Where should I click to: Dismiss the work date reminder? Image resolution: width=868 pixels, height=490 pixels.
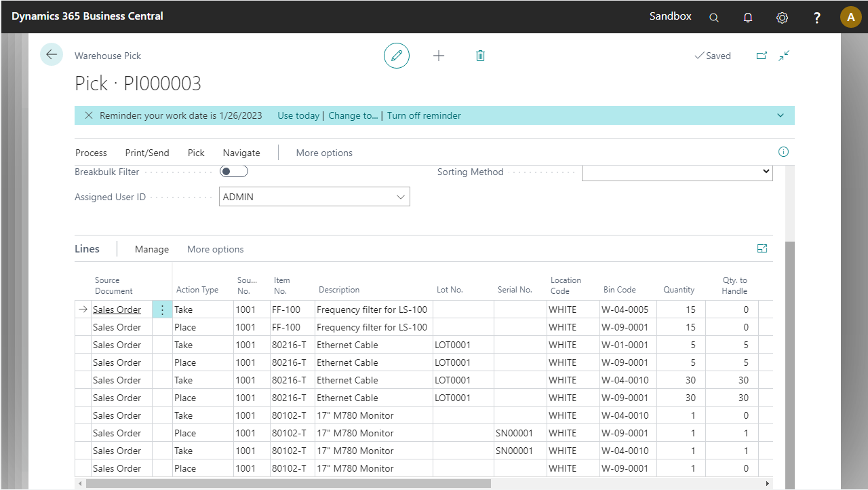tap(89, 115)
